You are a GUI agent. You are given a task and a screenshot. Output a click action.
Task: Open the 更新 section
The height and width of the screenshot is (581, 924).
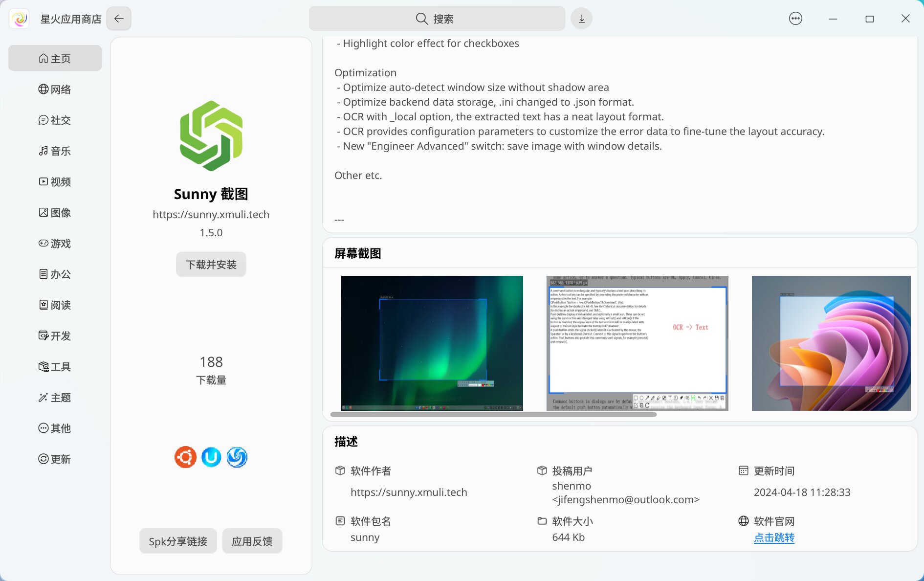55,459
